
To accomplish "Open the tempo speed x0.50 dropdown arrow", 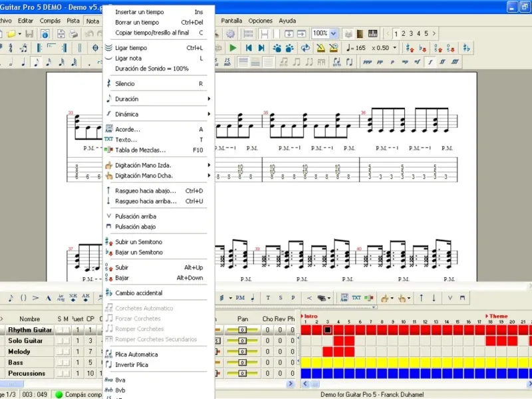I will [394, 48].
